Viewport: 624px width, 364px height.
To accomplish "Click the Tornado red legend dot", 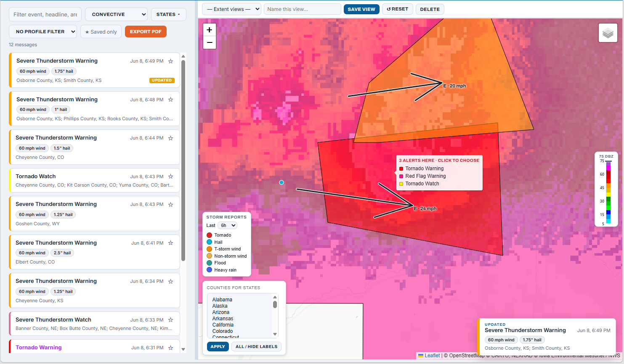I will coord(209,235).
